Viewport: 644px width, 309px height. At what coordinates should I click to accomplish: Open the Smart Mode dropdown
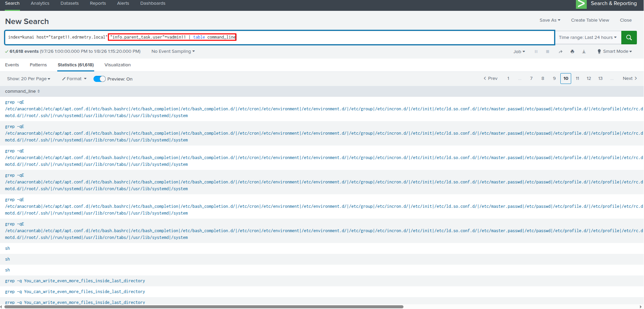pyautogui.click(x=615, y=51)
